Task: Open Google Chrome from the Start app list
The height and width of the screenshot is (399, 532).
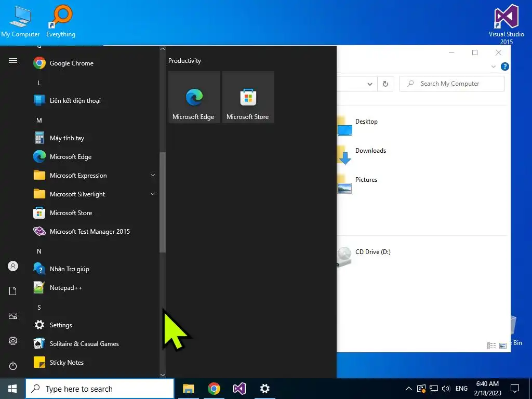Action: coord(95,63)
